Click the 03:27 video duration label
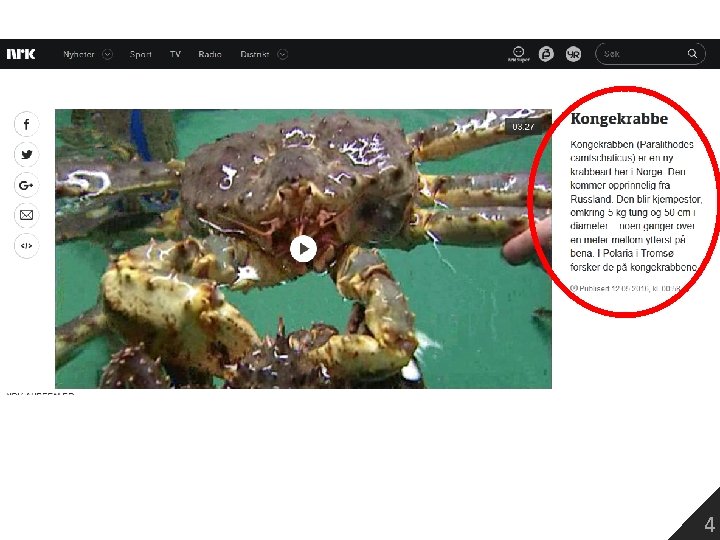 (523, 127)
